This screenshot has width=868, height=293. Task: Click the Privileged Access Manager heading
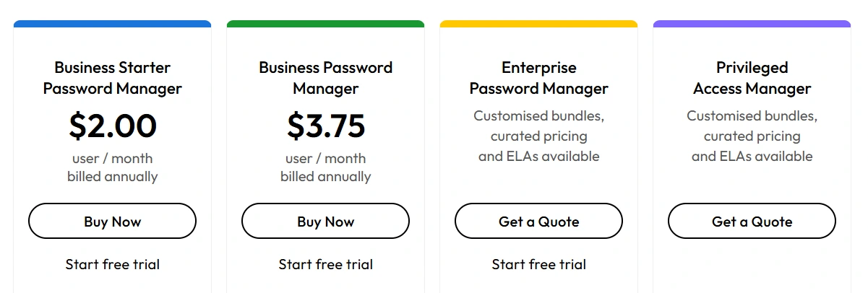752,78
